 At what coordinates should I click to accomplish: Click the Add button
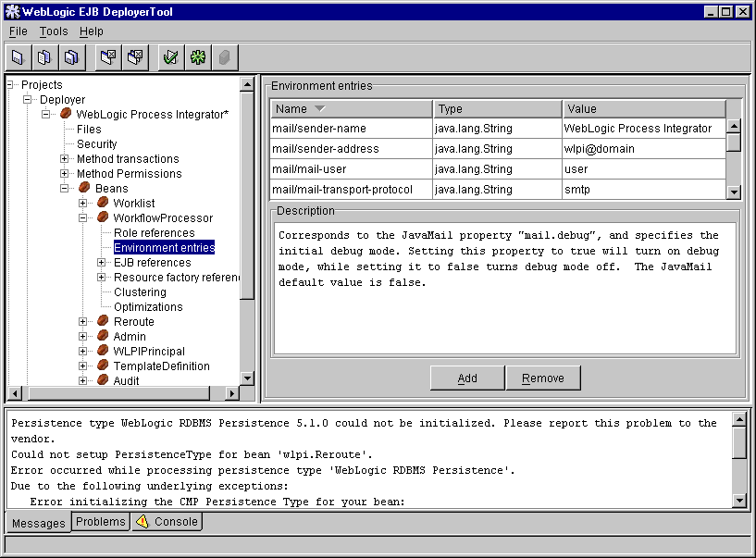tap(467, 378)
